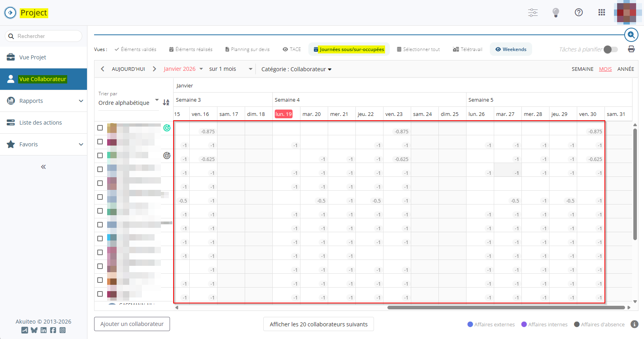Check the first collaborator checkbox

pos(100,128)
